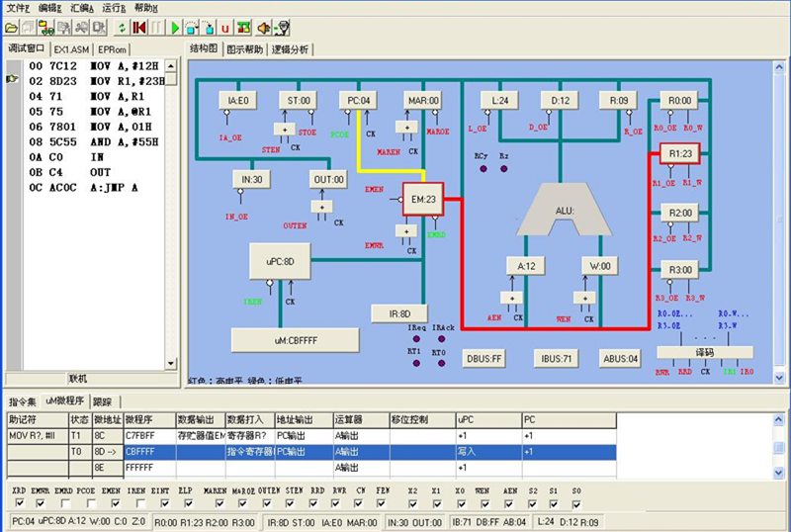The image size is (791, 532).
Task: Toggle the XRD signal checkbox
Action: tap(18, 502)
